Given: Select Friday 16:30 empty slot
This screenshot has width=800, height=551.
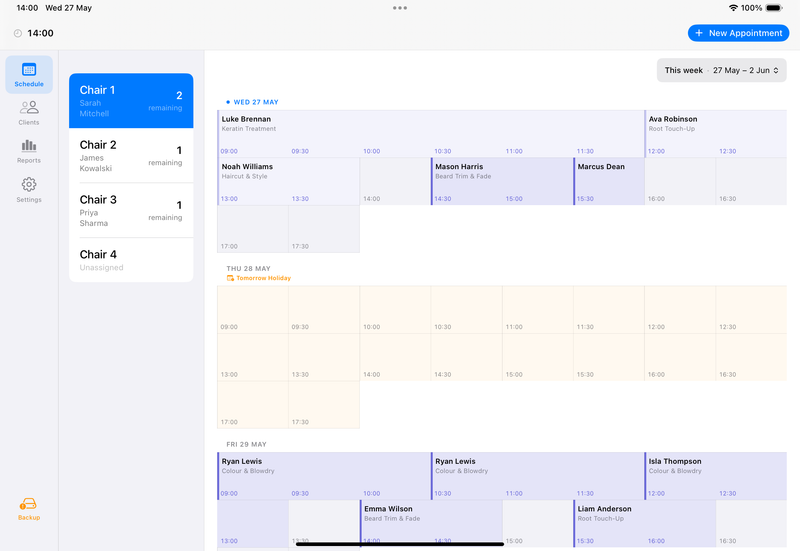Looking at the screenshot, I should tap(751, 523).
